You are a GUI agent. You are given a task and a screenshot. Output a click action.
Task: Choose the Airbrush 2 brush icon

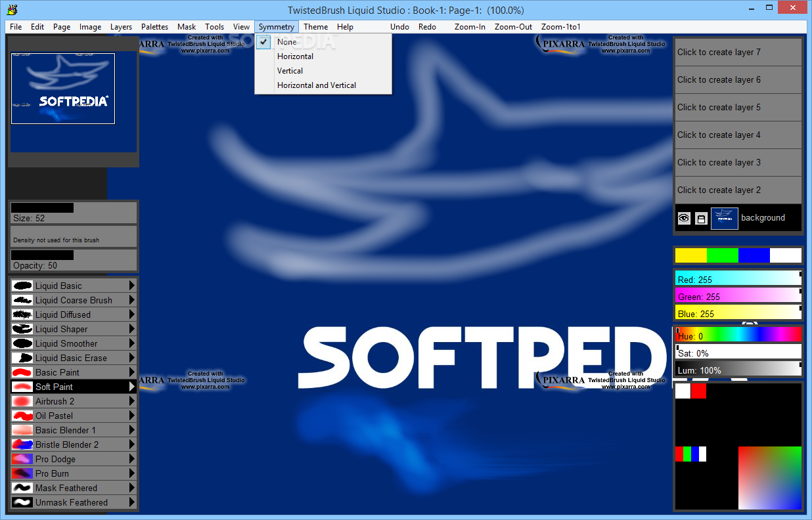pos(22,401)
